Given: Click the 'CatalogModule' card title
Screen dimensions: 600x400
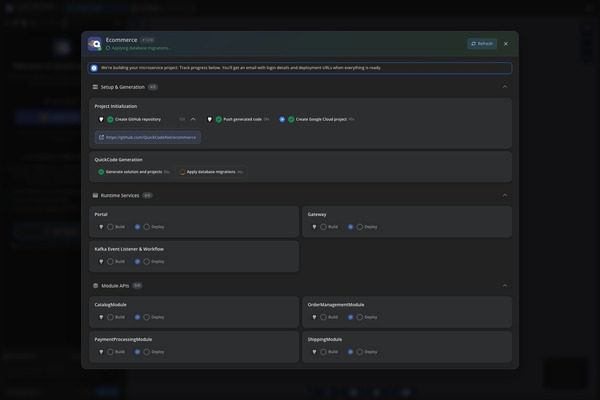Looking at the screenshot, I should click(110, 305).
